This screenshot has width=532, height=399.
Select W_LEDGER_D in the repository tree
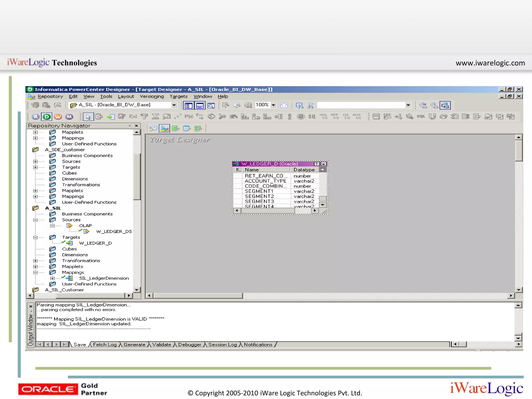click(x=95, y=243)
